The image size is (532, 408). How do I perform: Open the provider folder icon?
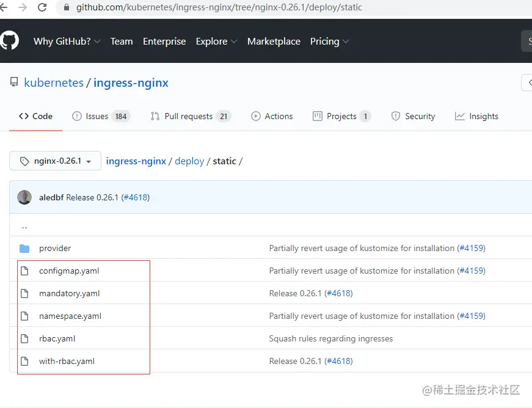tap(24, 249)
